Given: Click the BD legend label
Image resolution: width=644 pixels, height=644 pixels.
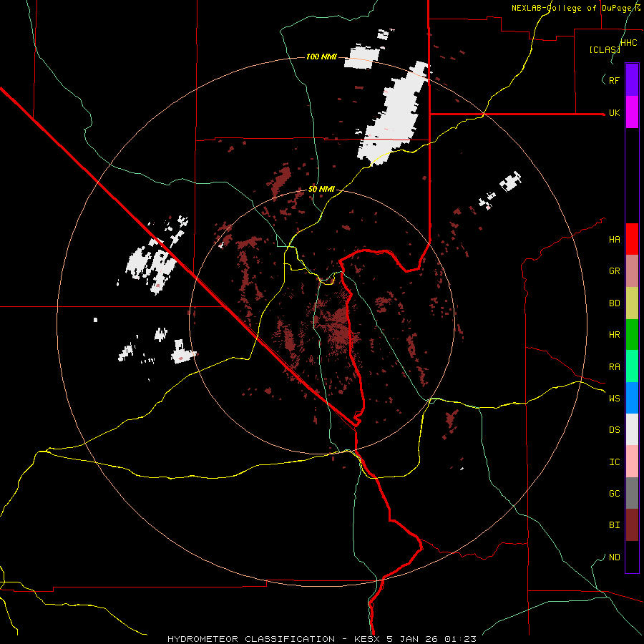Looking at the screenshot, I should [615, 303].
